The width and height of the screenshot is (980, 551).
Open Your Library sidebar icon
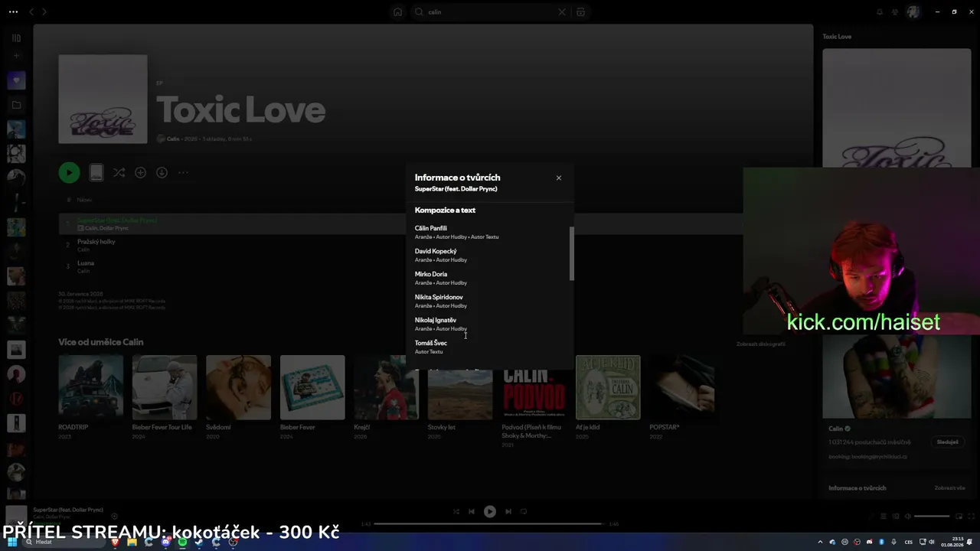click(16, 37)
